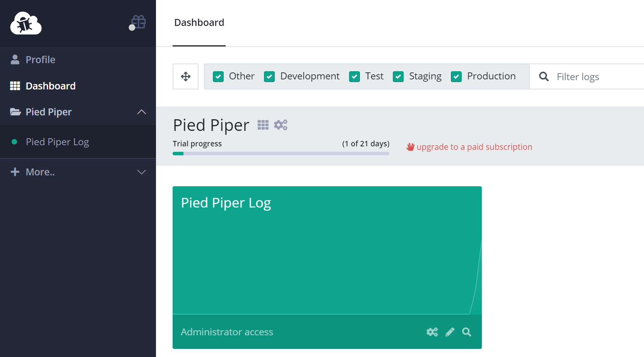Toggle the Development checkbox

(x=269, y=77)
